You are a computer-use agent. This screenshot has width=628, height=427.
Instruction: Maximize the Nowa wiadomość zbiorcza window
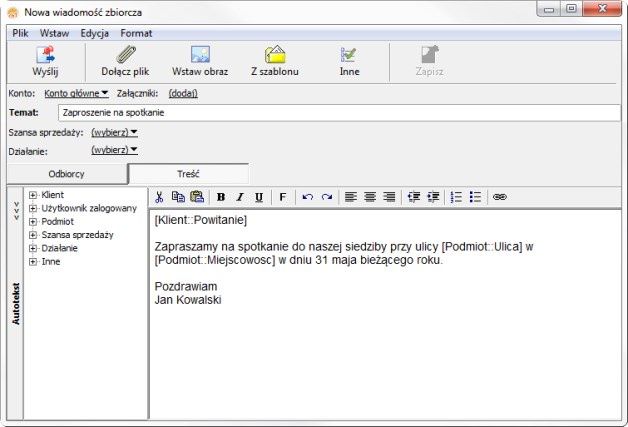[x=571, y=9]
